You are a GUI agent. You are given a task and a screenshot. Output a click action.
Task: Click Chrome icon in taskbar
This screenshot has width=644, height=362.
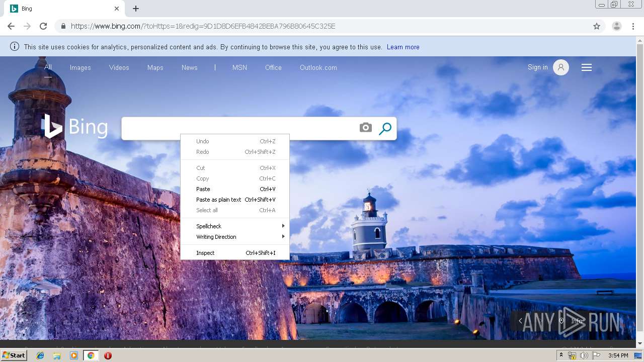[x=91, y=355]
